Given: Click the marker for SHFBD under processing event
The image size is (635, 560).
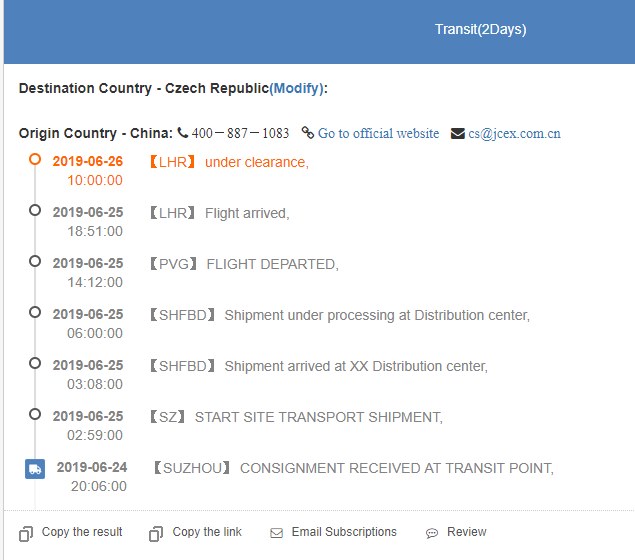Looking at the screenshot, I should pyautogui.click(x=35, y=312).
